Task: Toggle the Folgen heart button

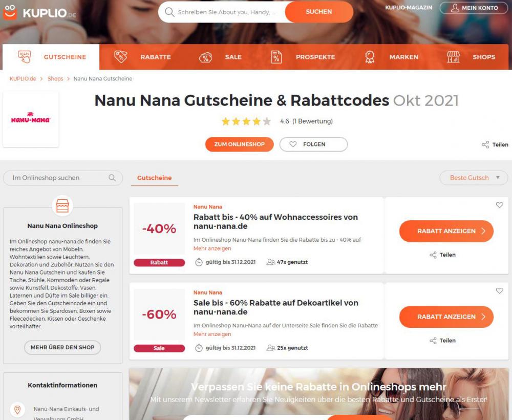Action: (313, 144)
